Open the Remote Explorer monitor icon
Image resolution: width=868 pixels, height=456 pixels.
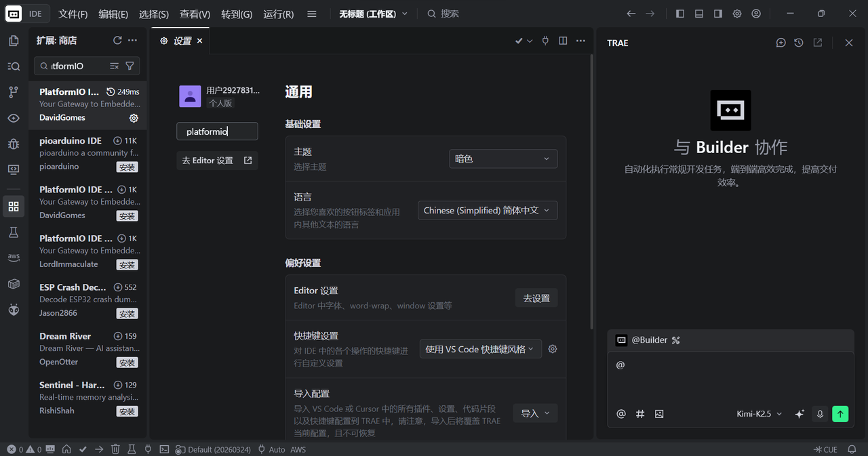tap(14, 169)
